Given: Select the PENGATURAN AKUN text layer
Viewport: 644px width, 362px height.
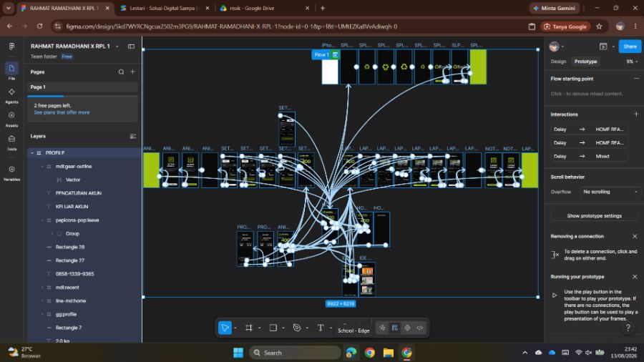Looking at the screenshot, I should tap(79, 193).
